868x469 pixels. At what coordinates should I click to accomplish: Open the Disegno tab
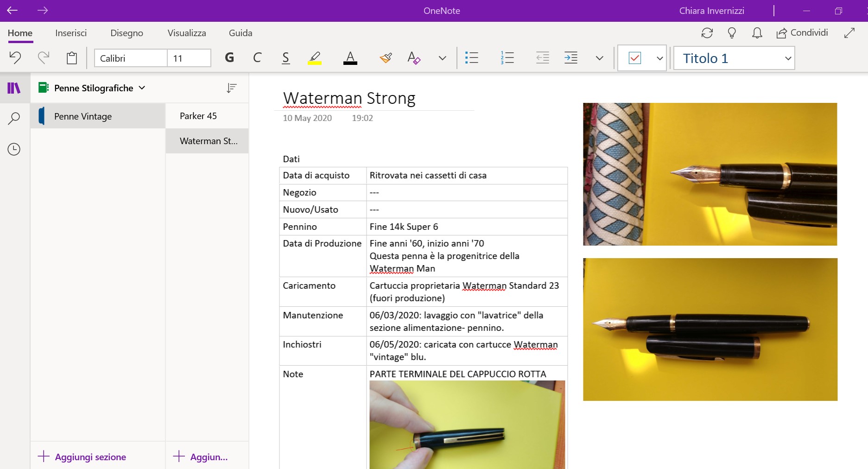coord(127,33)
